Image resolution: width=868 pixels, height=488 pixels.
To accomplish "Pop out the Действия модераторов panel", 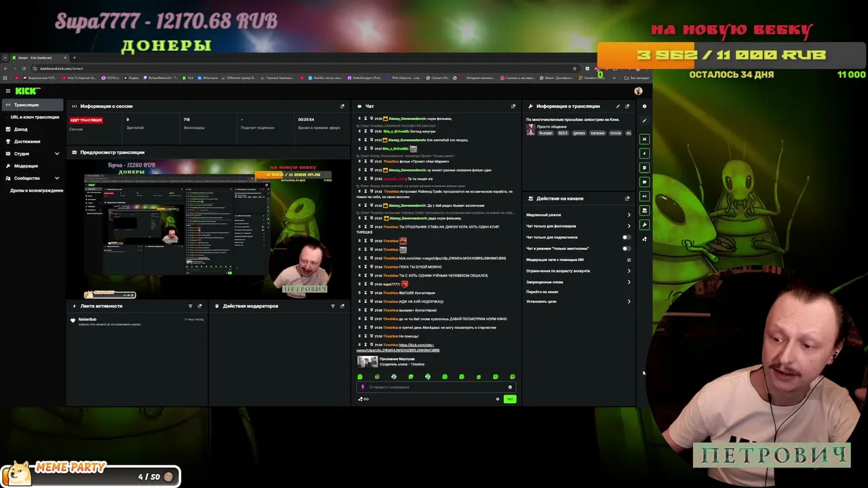I will click(342, 306).
